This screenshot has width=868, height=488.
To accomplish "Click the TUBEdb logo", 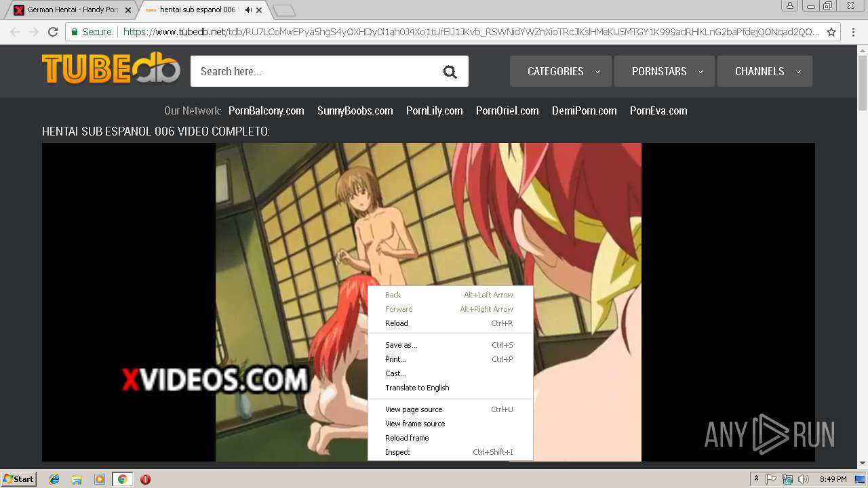I will tap(111, 68).
